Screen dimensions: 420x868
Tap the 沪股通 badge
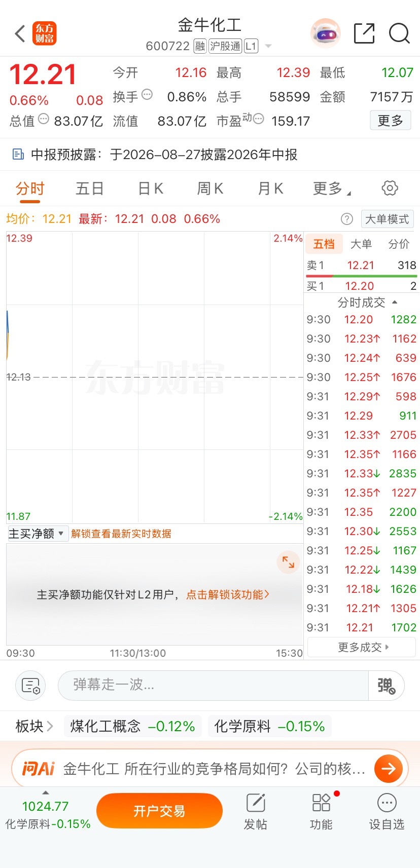225,46
